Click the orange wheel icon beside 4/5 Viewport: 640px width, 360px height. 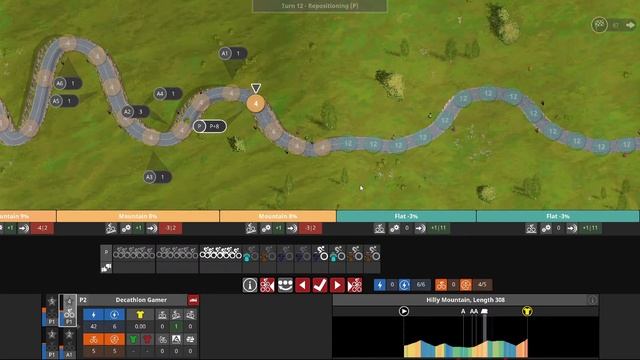click(465, 285)
